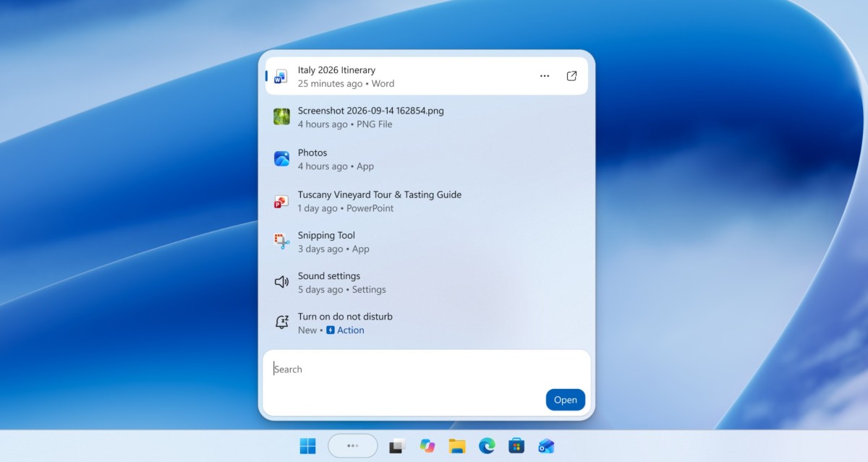
Task: Launch Copilot from the taskbar
Action: pos(427,446)
